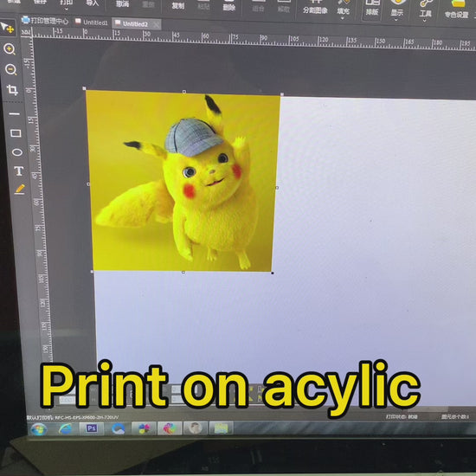Click the MM unit box at ruler corner
Screen dimensions: 476x476
(x=26, y=33)
